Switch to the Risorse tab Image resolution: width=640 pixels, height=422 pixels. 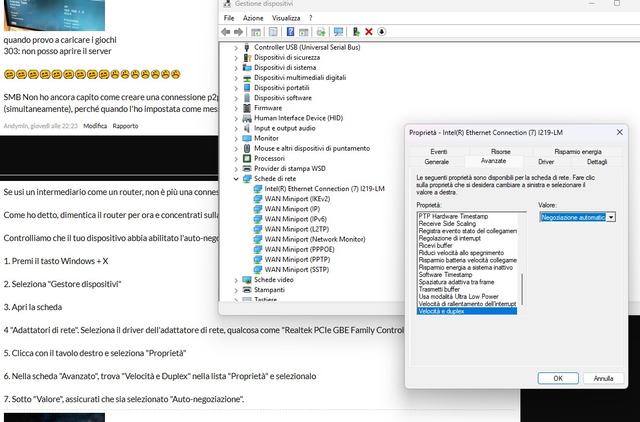click(x=501, y=152)
